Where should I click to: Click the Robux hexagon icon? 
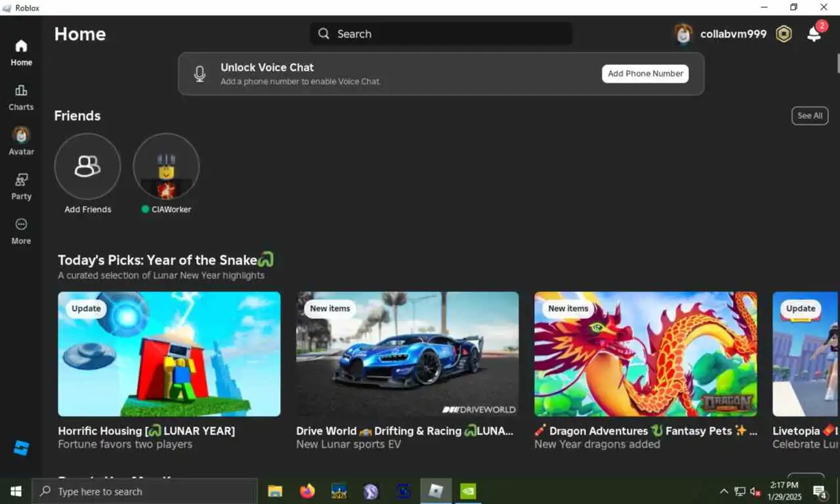(x=784, y=34)
